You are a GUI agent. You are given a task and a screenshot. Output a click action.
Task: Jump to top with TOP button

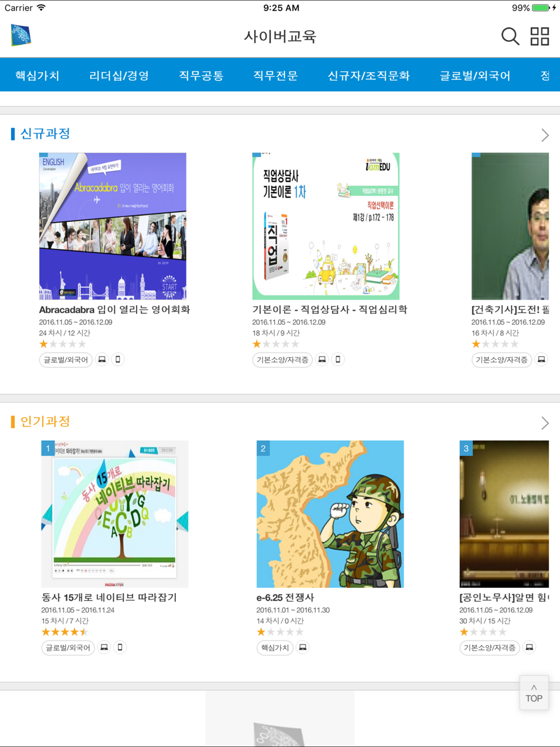pyautogui.click(x=534, y=693)
